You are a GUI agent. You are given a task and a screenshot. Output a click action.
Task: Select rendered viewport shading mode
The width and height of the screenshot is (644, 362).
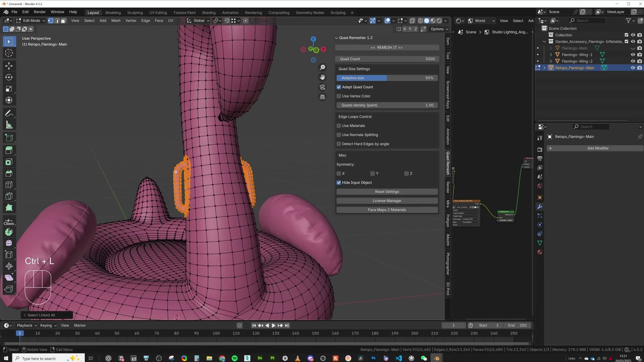(439, 21)
